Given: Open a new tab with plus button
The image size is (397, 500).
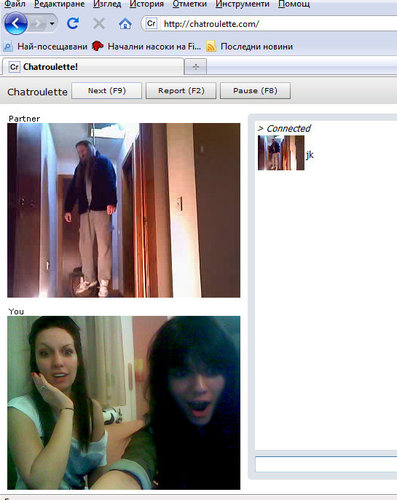Looking at the screenshot, I should click(x=196, y=67).
